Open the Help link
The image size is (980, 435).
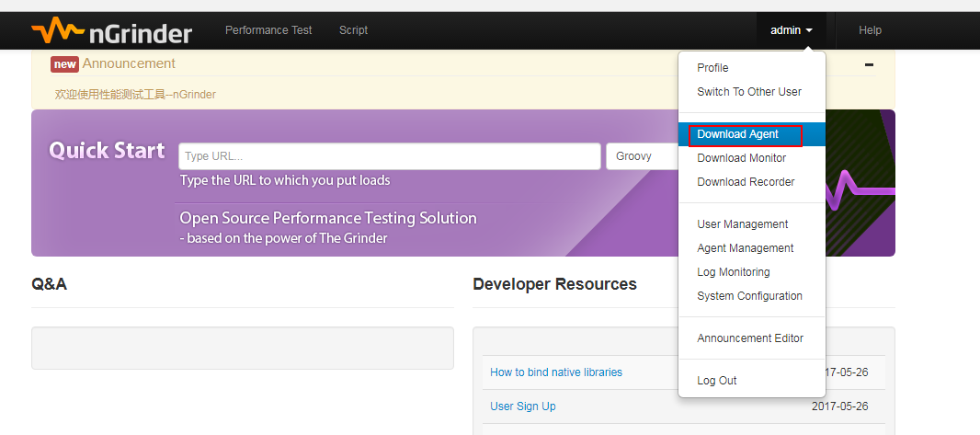pyautogui.click(x=870, y=30)
